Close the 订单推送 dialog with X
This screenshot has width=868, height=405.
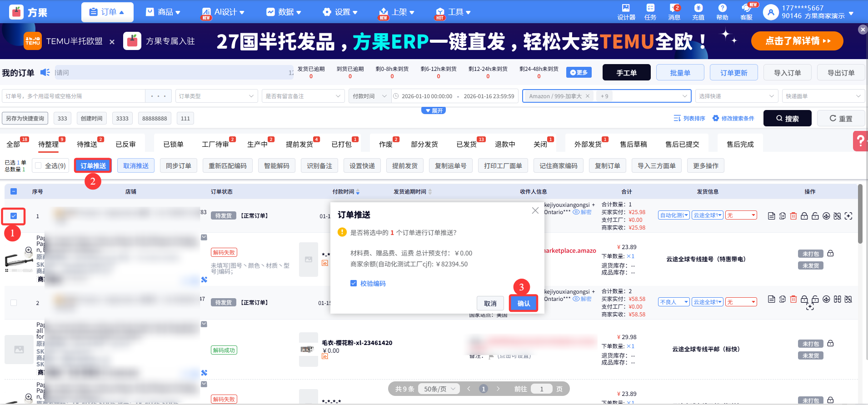coord(535,210)
